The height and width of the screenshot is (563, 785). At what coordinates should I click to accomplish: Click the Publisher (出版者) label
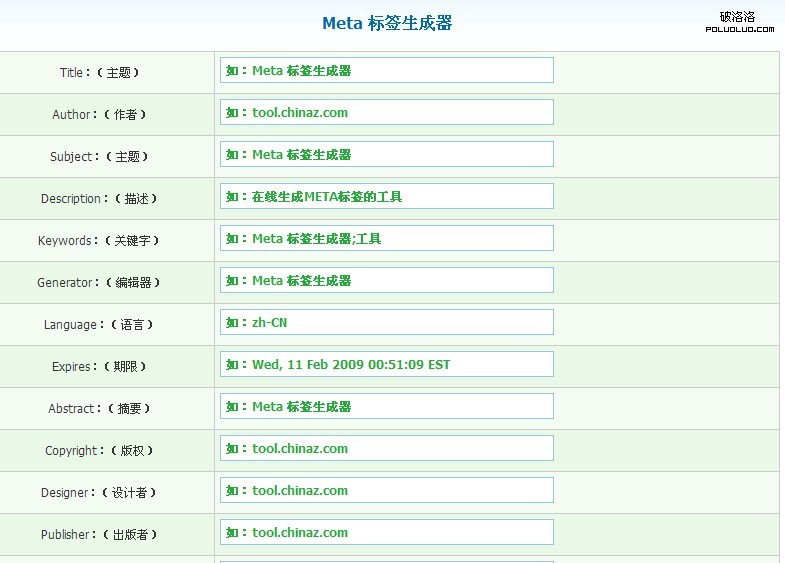[x=99, y=535]
